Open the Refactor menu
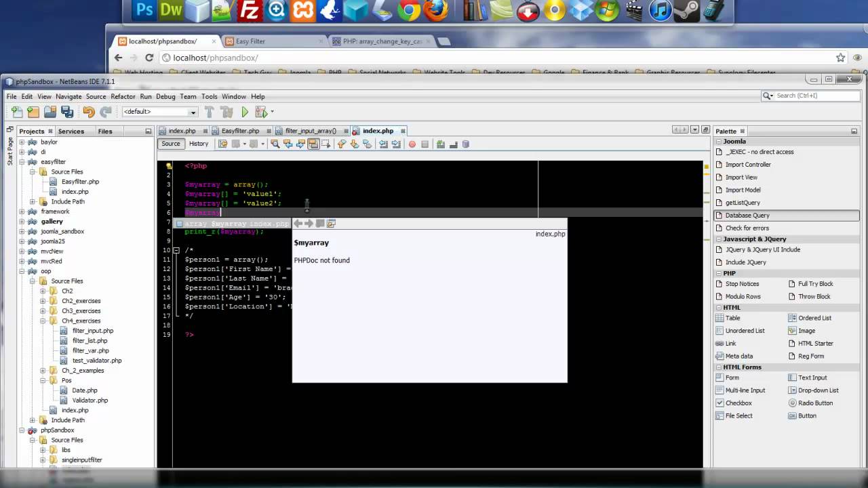This screenshot has height=488, width=868. (123, 97)
